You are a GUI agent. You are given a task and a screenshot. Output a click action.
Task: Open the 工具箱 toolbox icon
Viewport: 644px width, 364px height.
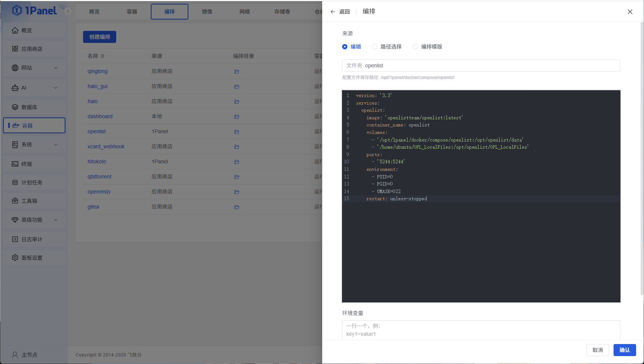pyautogui.click(x=15, y=201)
